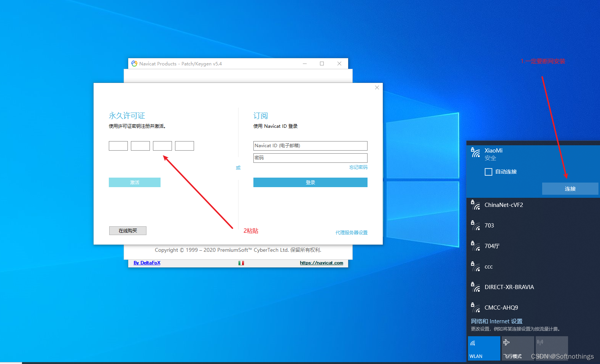Click the 在线购买 buy online button
This screenshot has height=364, width=600.
click(128, 231)
